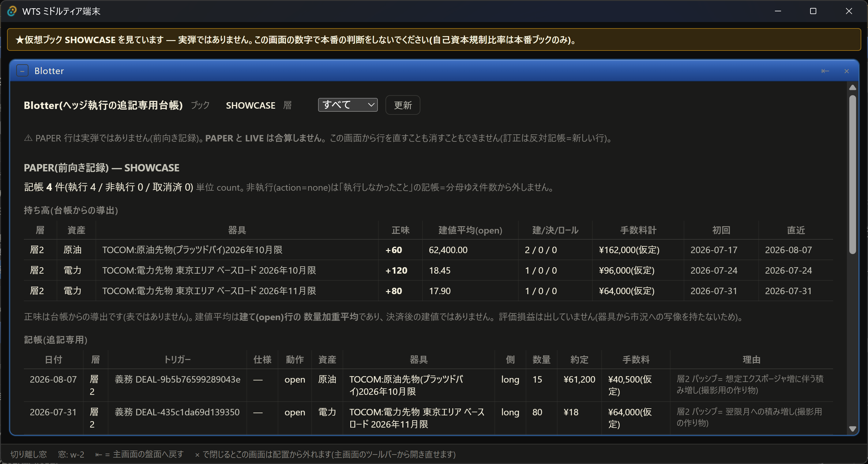This screenshot has height=464, width=868.
Task: Open the 層 filter dropdown showing すべて
Action: [x=348, y=105]
